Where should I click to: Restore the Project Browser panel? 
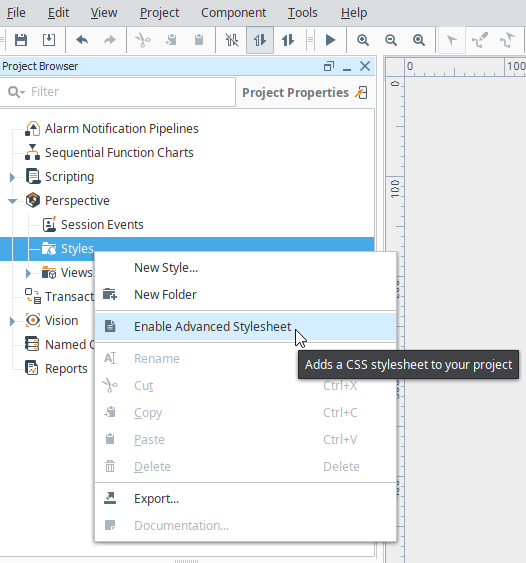coord(329,66)
